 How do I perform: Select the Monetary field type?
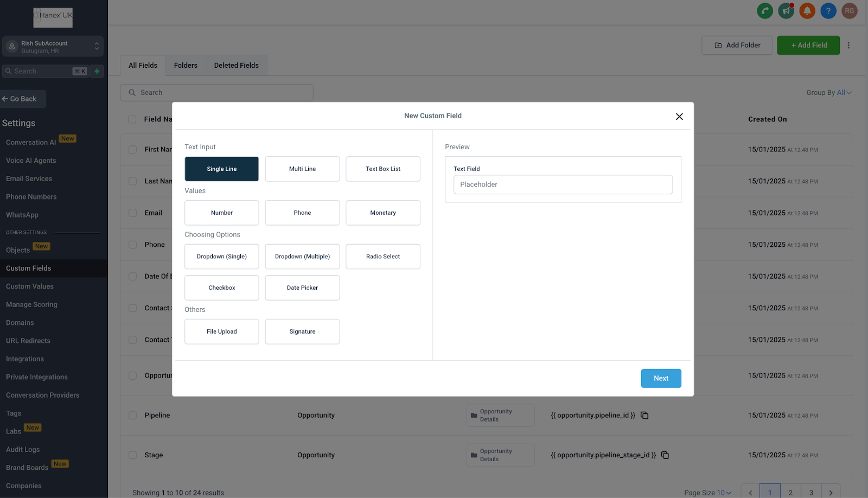(x=383, y=213)
